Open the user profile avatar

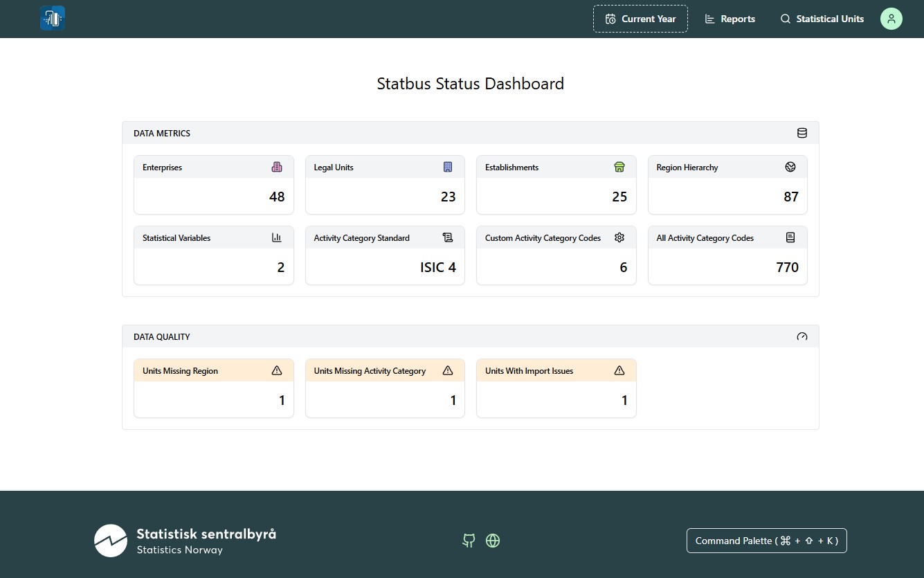click(891, 19)
